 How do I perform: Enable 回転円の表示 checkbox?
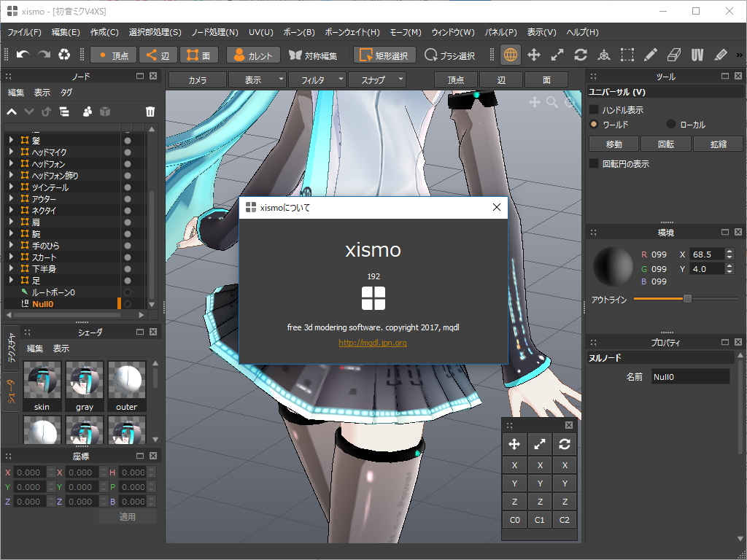pos(594,164)
